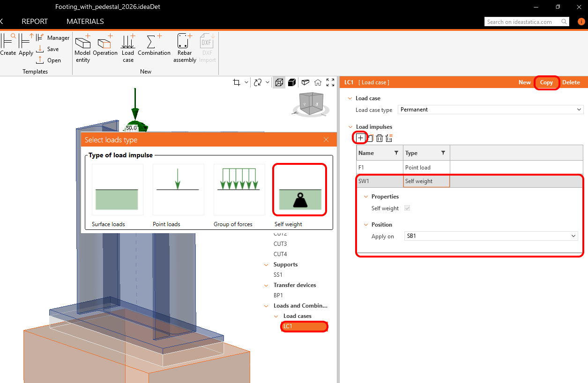Open the Load case type dropdown
This screenshot has width=588, height=383.
[x=490, y=110]
